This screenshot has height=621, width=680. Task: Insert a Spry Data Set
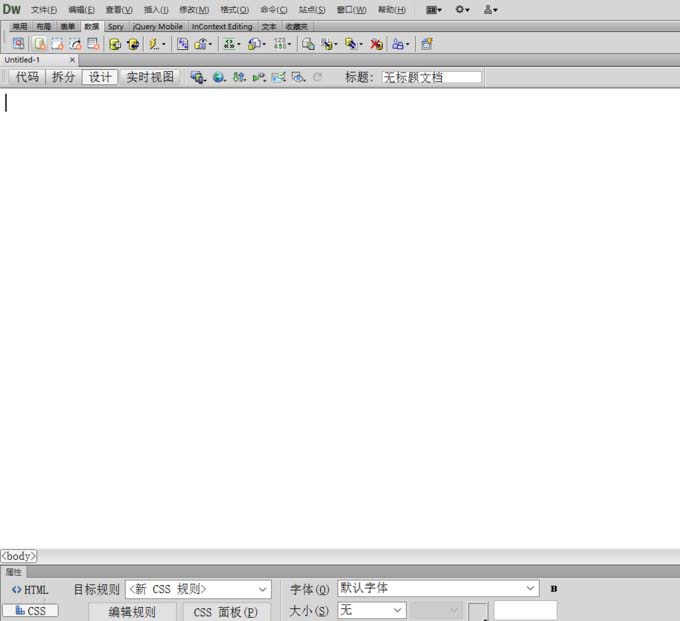(40, 43)
